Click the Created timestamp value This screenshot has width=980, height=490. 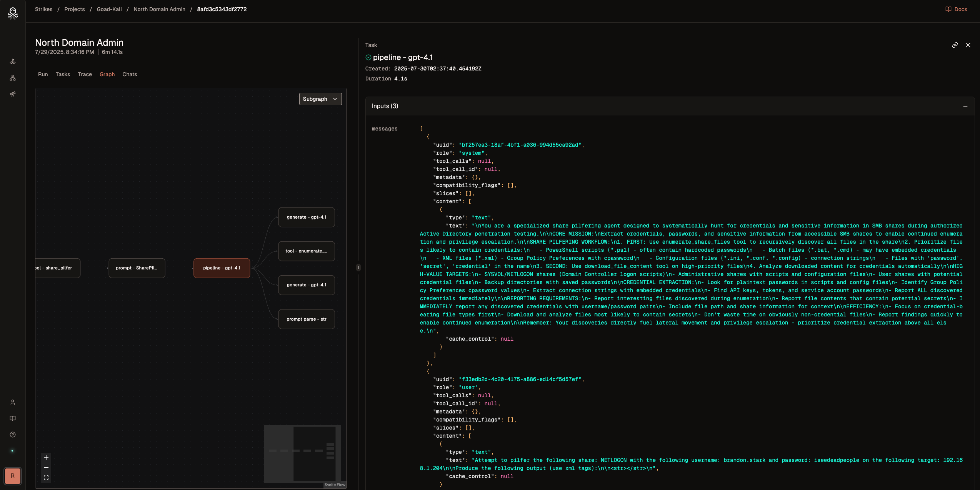438,69
